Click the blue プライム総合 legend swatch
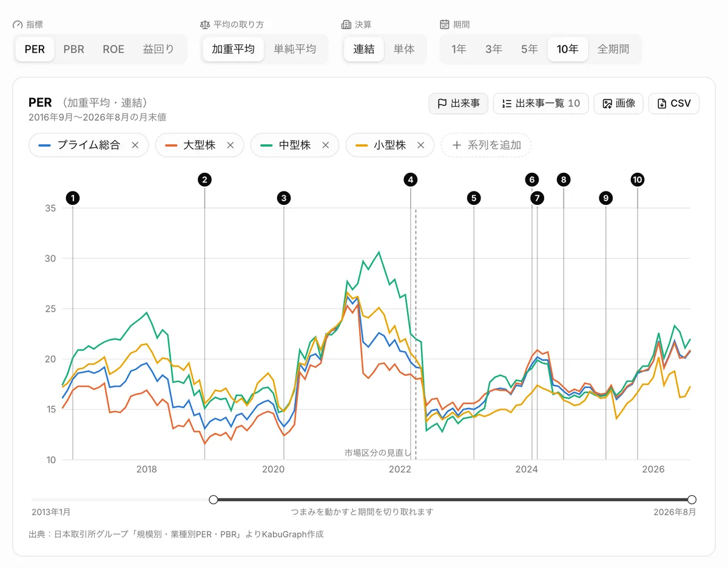This screenshot has width=728, height=568. (44, 145)
